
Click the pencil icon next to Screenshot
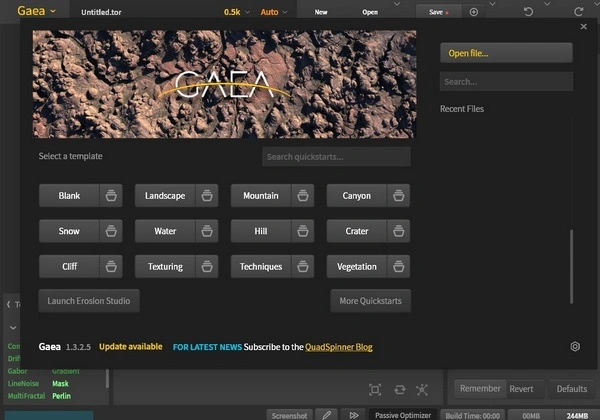coord(326,414)
